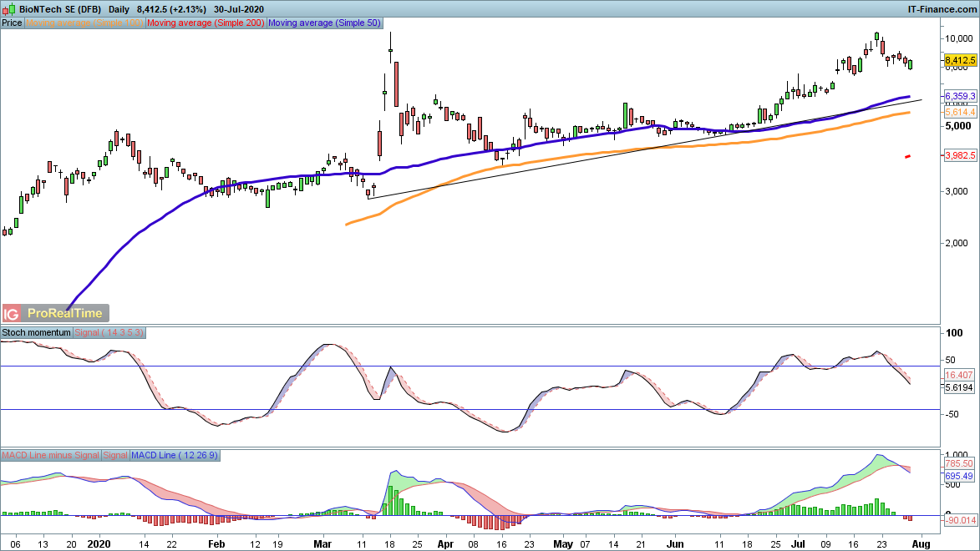Click the MACD Line (12 26 9) label
Screen dimensions: 980x551
(175, 455)
